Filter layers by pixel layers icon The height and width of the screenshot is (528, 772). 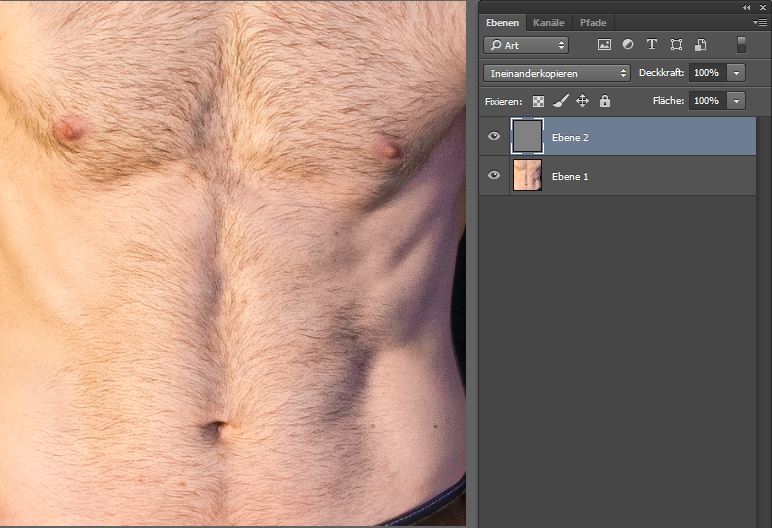click(x=604, y=45)
